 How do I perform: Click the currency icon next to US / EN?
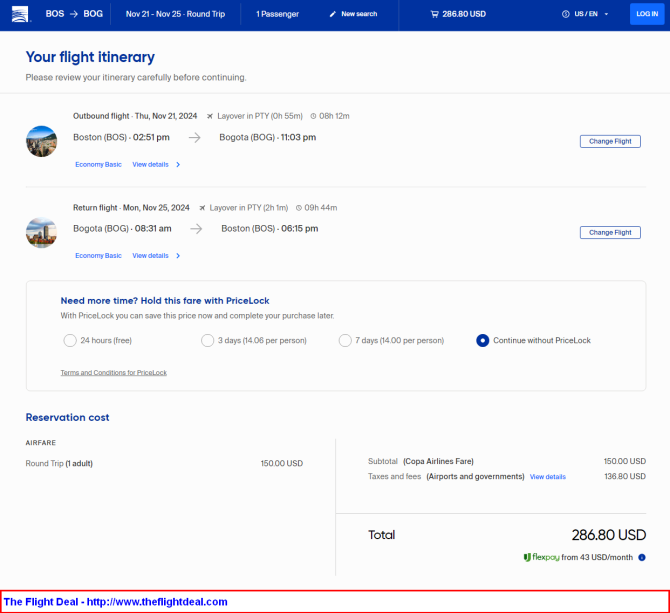[x=565, y=14]
